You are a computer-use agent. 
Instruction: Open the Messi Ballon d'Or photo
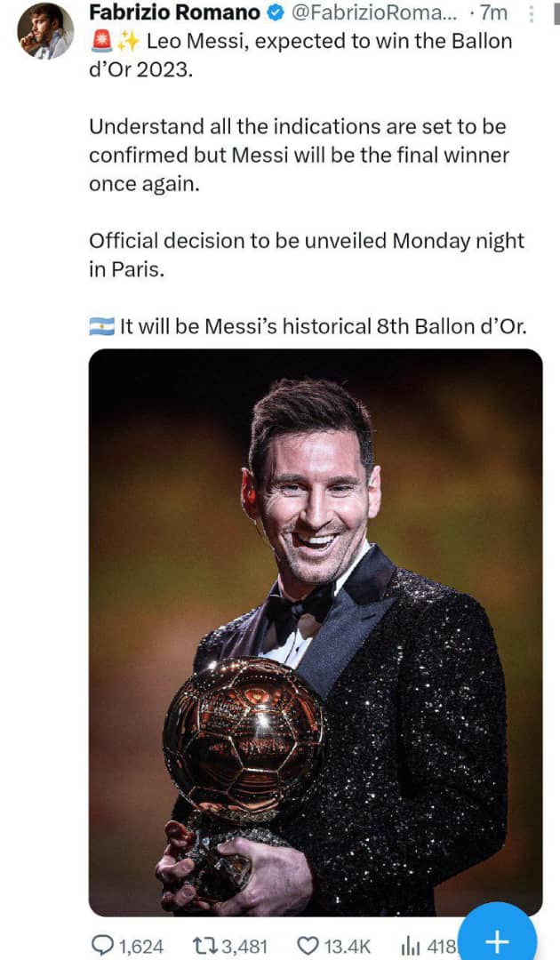tap(316, 631)
